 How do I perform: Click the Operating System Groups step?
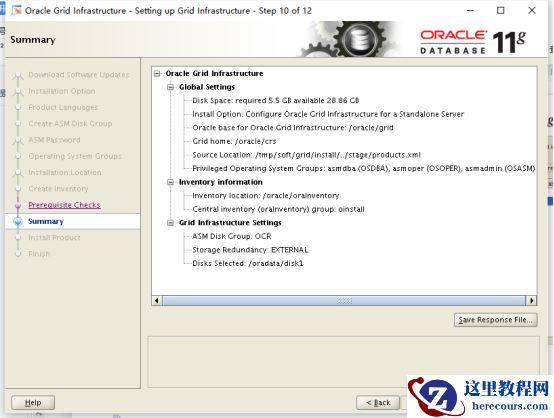[75, 156]
